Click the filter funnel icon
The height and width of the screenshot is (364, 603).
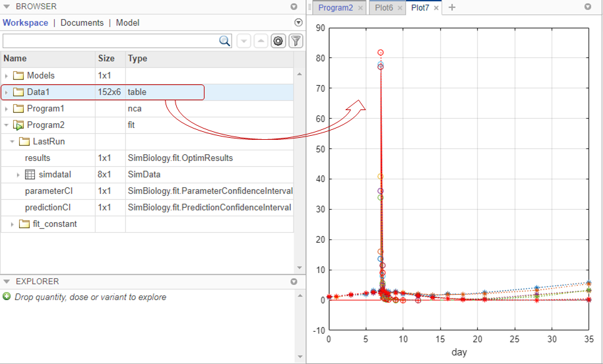point(296,41)
